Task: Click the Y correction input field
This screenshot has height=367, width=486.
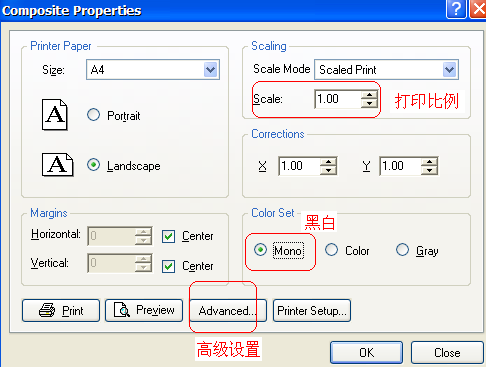Action: pyautogui.click(x=401, y=166)
